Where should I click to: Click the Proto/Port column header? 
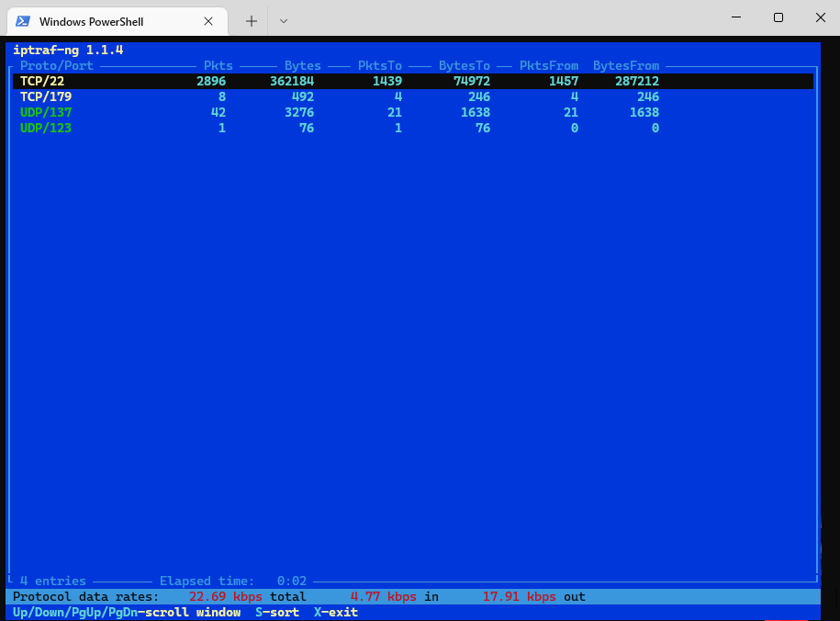point(57,65)
